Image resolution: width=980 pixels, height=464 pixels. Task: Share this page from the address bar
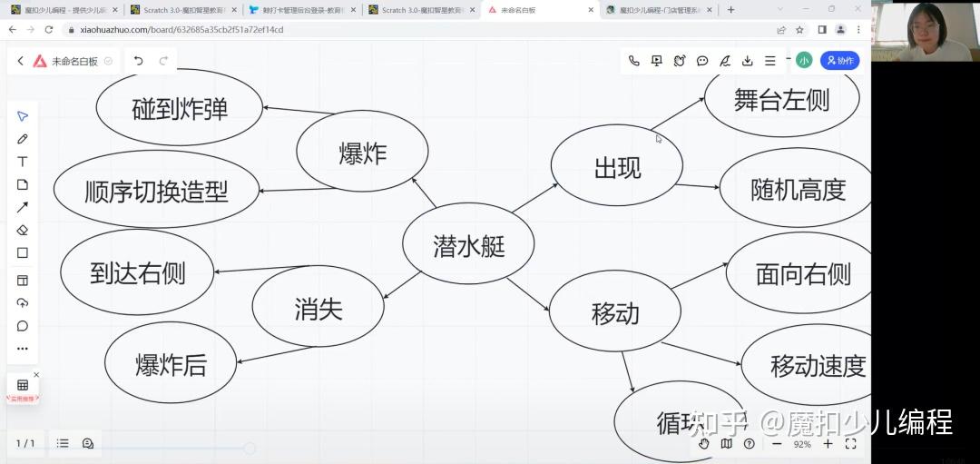coord(781,29)
